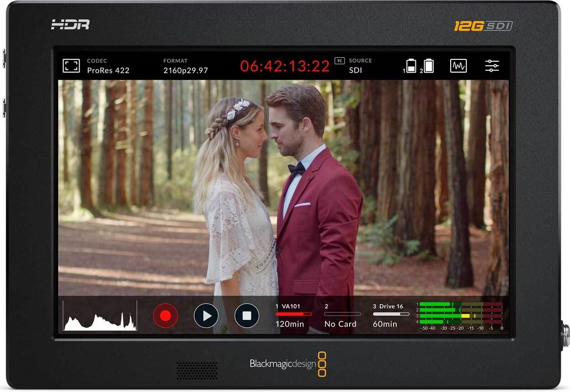Image resolution: width=570 pixels, height=392 pixels.
Task: Check battery 1 status indicator
Action: (411, 66)
